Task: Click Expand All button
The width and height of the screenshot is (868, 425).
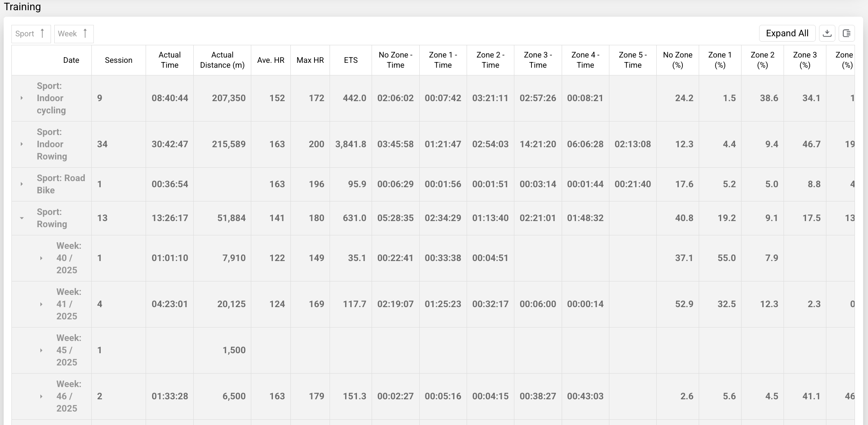Action: tap(787, 33)
